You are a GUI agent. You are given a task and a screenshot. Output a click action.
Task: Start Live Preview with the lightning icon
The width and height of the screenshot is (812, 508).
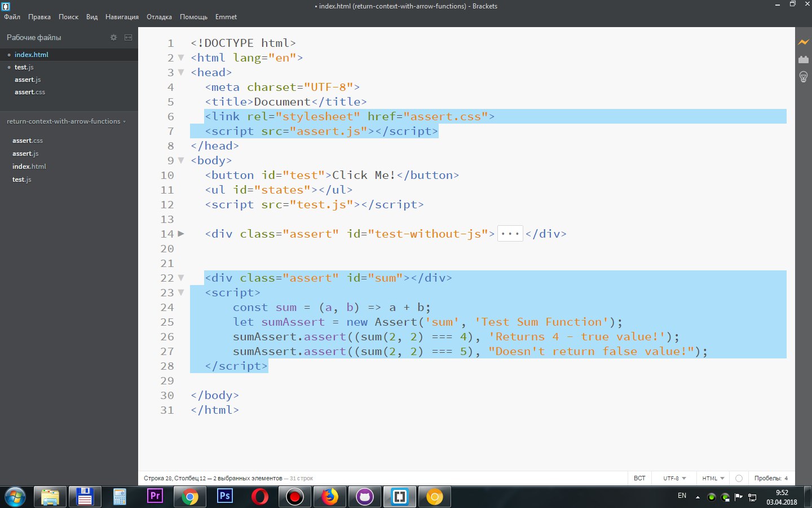804,42
